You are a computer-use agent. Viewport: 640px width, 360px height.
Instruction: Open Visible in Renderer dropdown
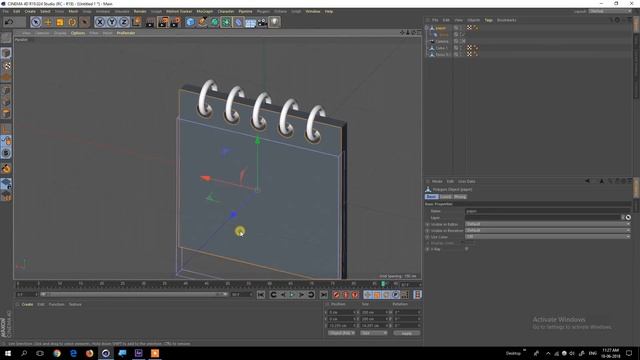548,231
